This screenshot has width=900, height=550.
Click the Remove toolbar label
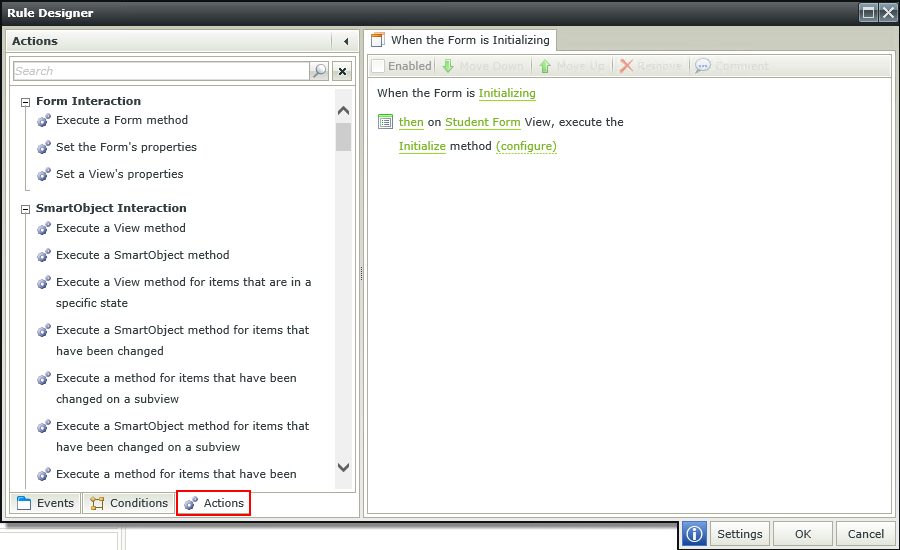pos(660,67)
